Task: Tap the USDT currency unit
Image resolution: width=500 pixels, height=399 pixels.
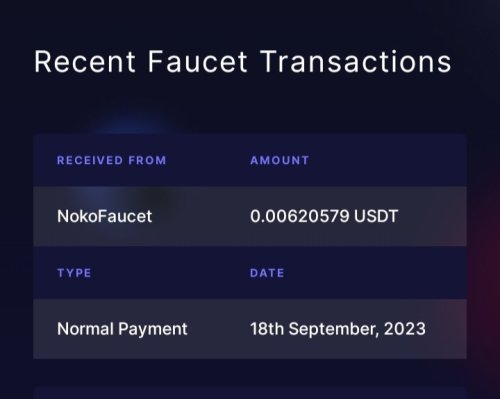Action: 376,216
